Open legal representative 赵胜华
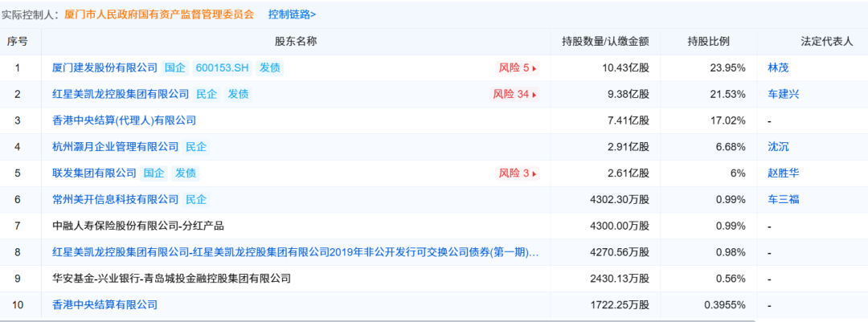Viewport: 868px width, 322px height. tap(784, 173)
